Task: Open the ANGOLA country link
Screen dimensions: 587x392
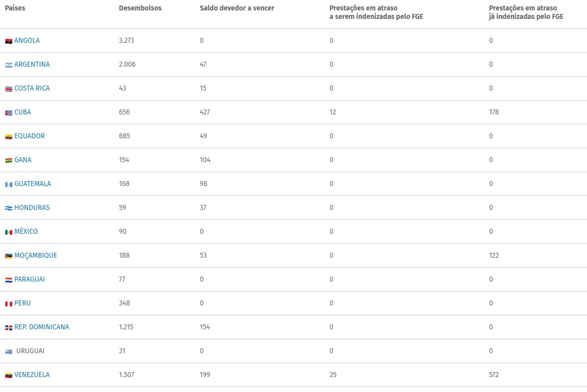Action: (x=27, y=40)
